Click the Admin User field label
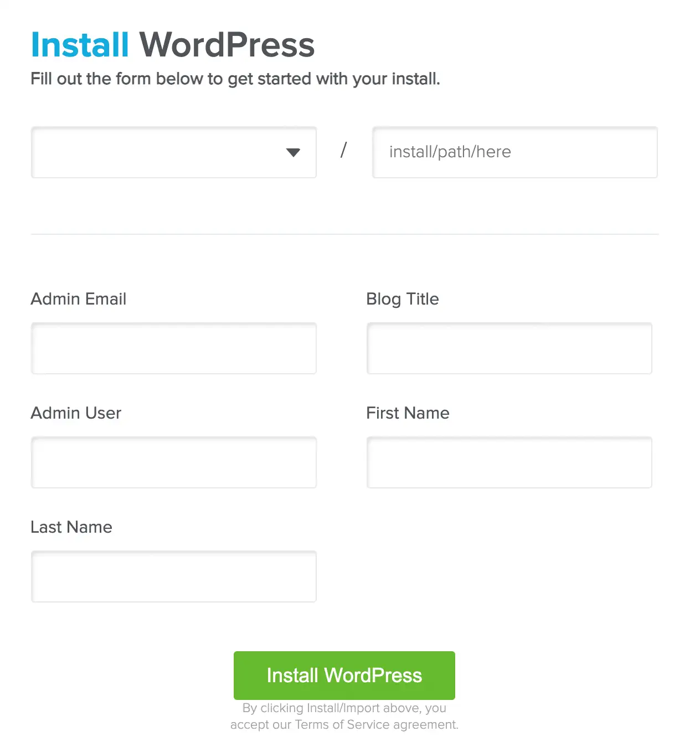Viewport: 700px width, 752px height. pos(76,413)
